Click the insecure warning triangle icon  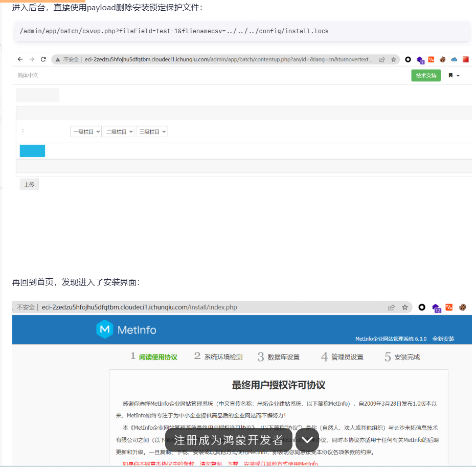tap(58, 59)
